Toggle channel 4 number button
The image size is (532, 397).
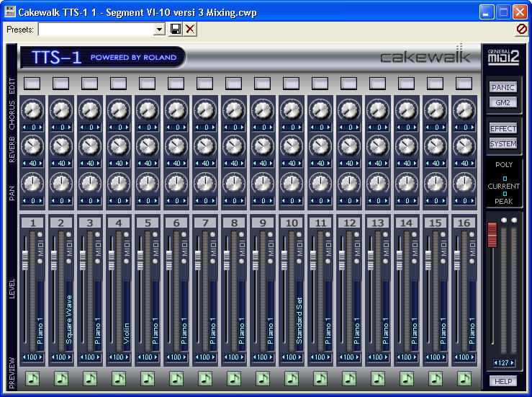point(119,223)
